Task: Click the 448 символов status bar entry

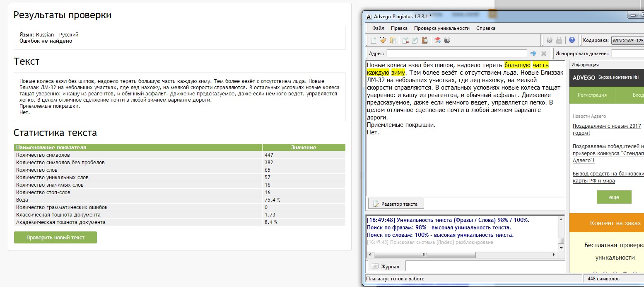Action: [603, 279]
